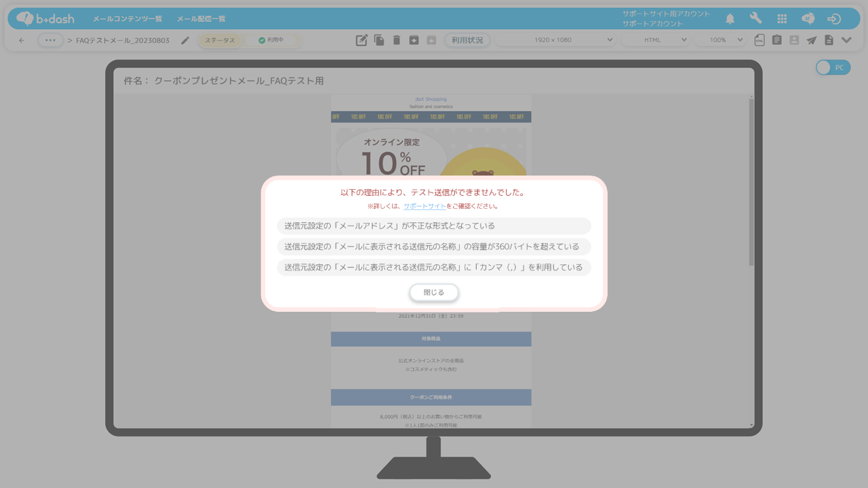Open the breadcrumb ellipsis menu
Viewport: 868px width, 488px height.
pos(50,40)
